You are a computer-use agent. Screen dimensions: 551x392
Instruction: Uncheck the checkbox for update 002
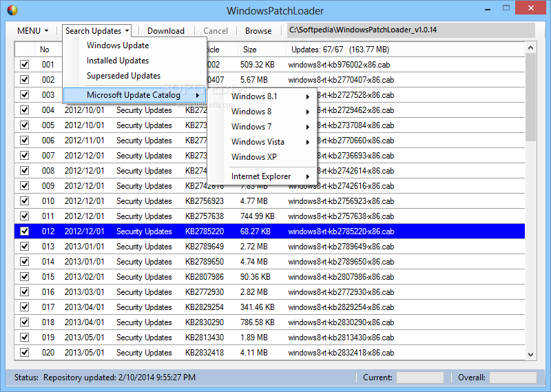(x=24, y=79)
